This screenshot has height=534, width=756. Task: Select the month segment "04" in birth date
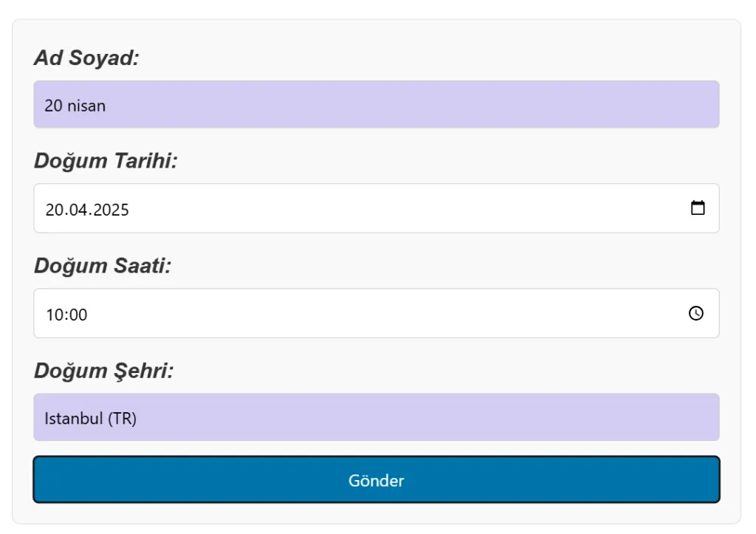point(75,210)
